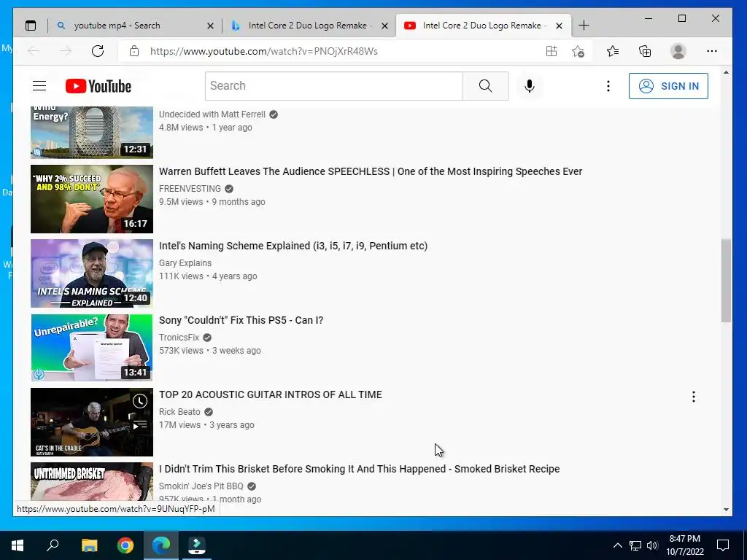The image size is (747, 560).
Task: Click Microsoft Edge taskbar icon
Action: (161, 545)
